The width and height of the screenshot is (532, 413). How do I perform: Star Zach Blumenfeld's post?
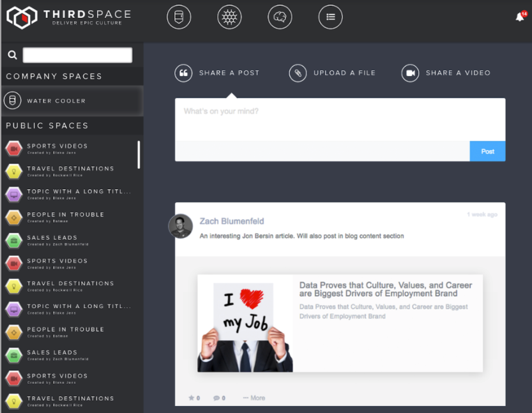(x=194, y=398)
